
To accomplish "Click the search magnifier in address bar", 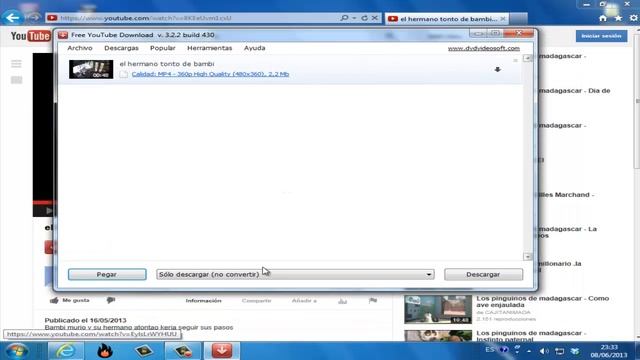I will click(x=344, y=18).
